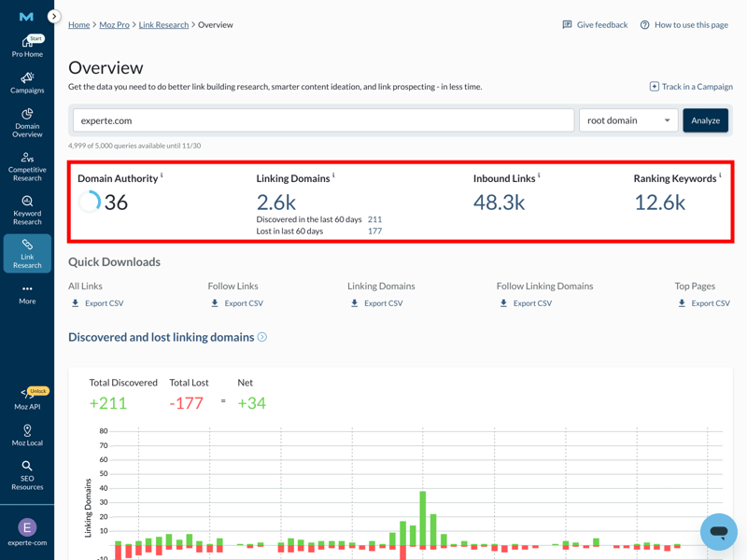Expand the collapsed sidebar with arrow
The width and height of the screenshot is (747, 560).
[x=54, y=16]
